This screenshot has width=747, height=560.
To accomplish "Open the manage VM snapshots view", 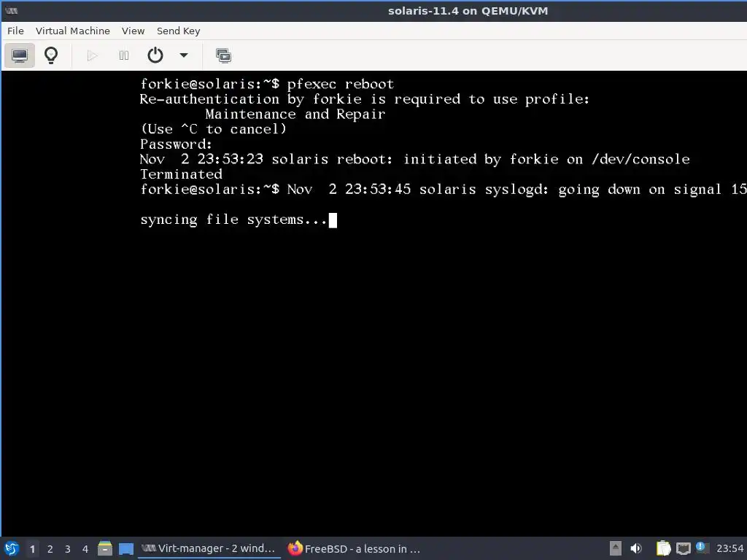I will tap(223, 55).
